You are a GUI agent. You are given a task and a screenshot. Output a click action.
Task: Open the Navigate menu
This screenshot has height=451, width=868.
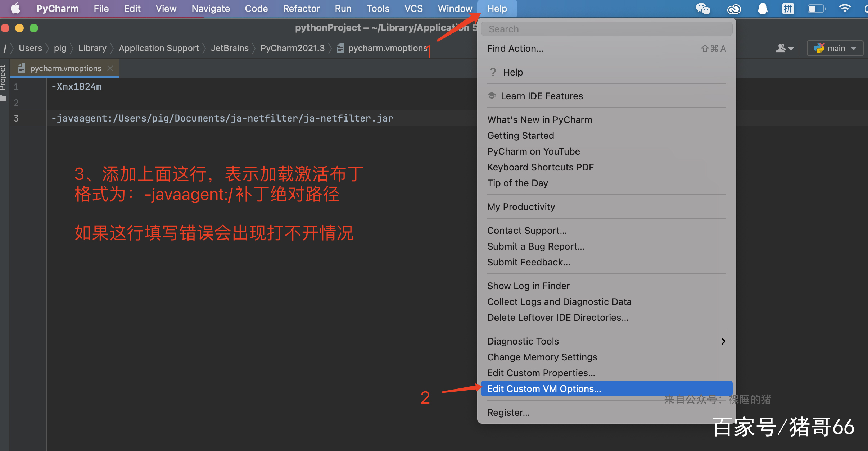211,8
